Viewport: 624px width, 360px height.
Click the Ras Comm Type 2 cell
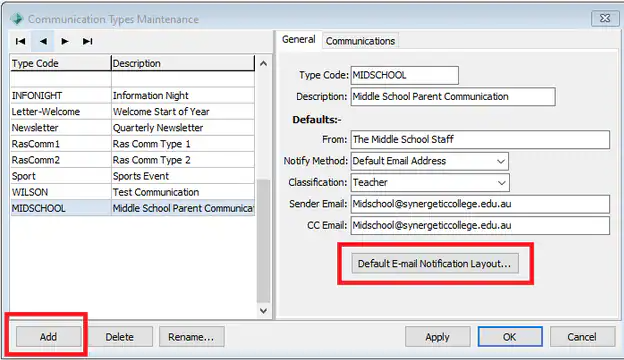pyautogui.click(x=183, y=160)
